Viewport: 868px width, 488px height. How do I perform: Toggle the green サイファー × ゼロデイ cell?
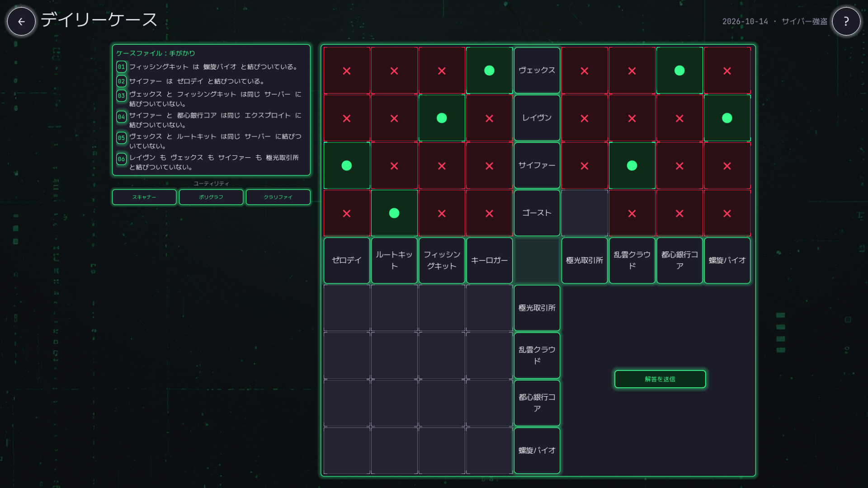click(x=347, y=165)
